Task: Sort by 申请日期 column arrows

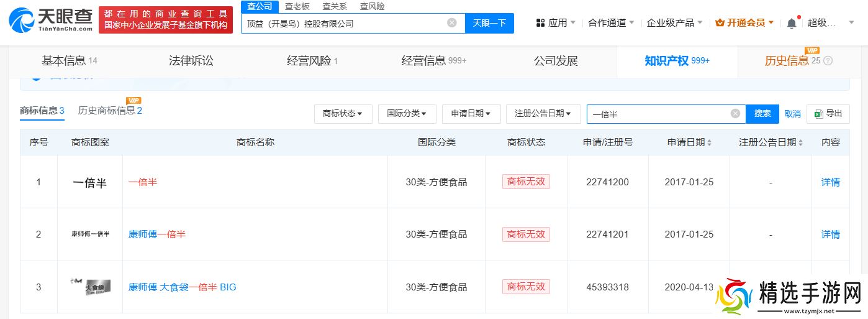Action: tap(709, 142)
